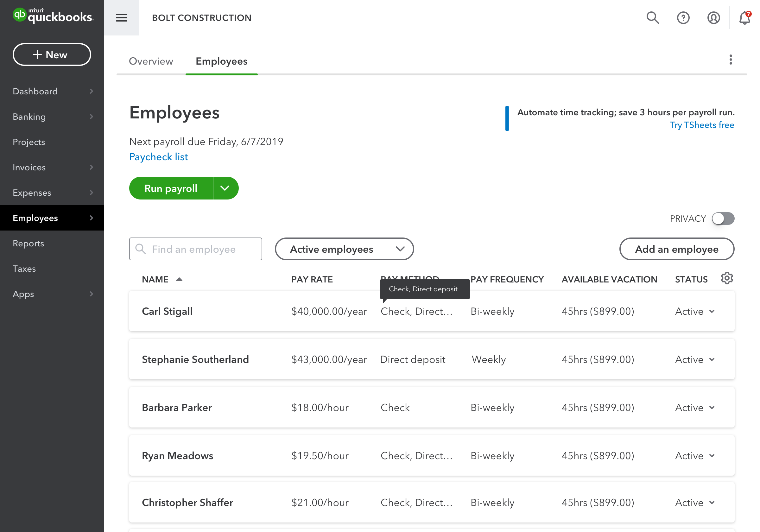Click the AVAILABLE VACATION column header
760x532 pixels.
pos(609,279)
